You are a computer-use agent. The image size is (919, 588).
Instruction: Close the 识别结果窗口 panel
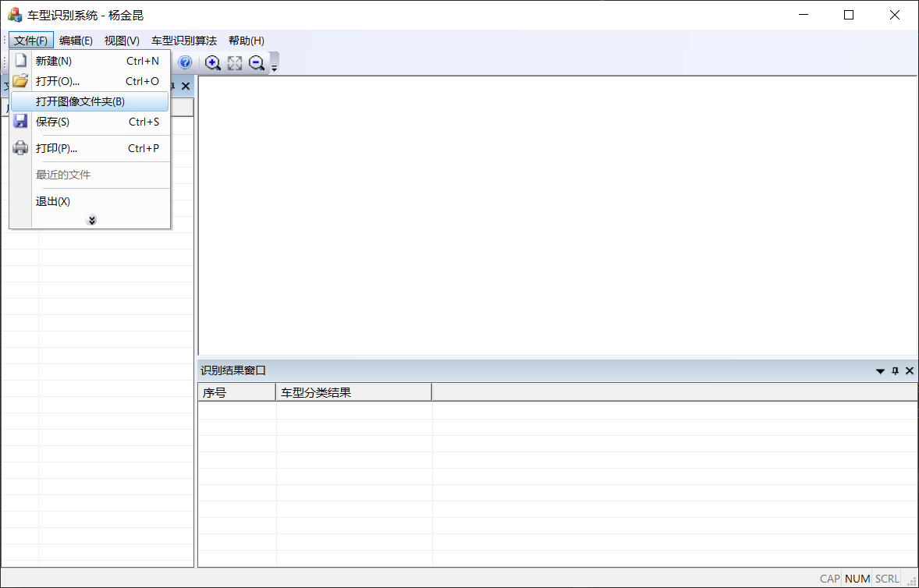[x=910, y=370]
